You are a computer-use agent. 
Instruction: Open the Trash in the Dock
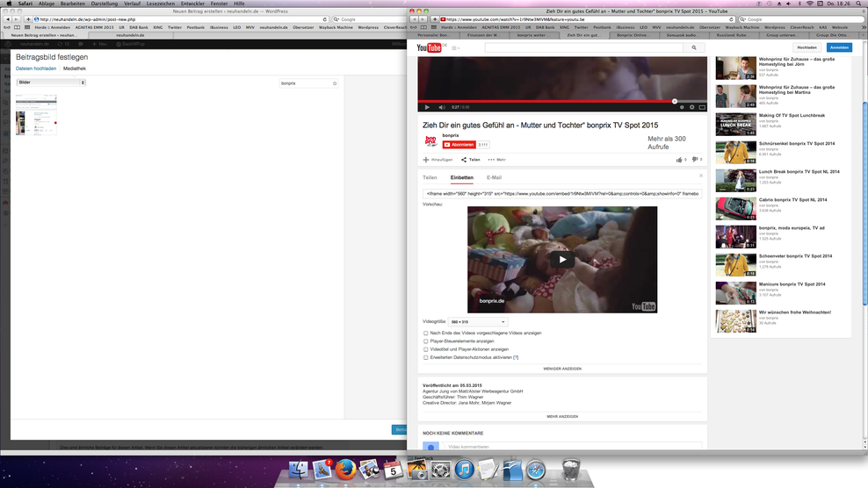click(571, 470)
